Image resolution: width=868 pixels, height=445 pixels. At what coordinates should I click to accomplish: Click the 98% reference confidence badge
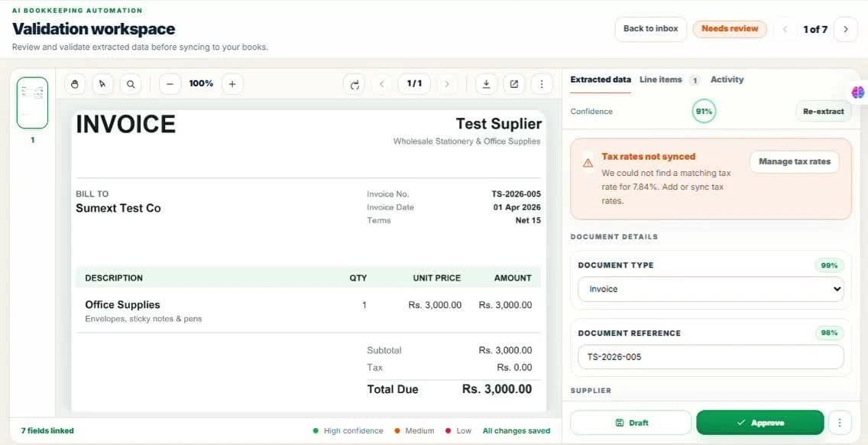coord(829,333)
